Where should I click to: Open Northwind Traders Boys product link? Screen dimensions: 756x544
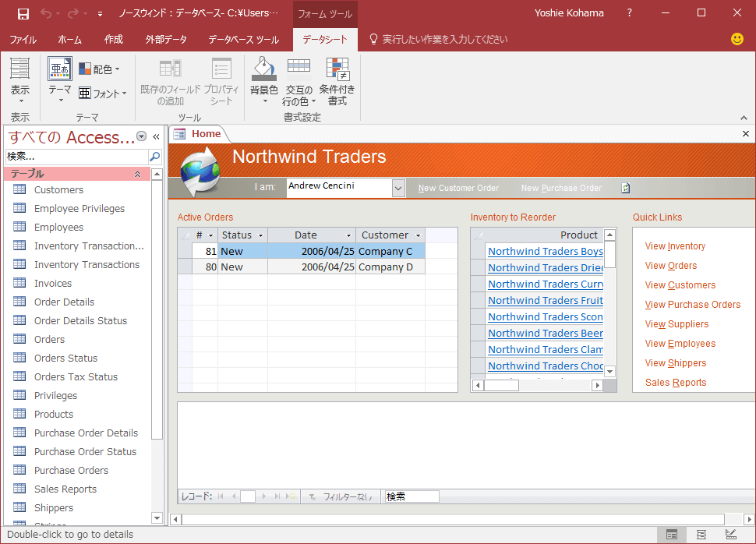tap(546, 251)
